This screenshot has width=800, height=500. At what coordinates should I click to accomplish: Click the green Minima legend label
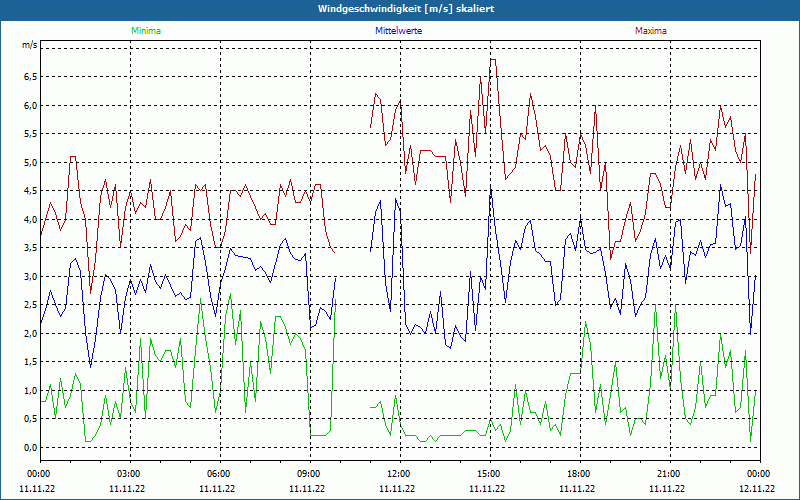click(x=146, y=31)
